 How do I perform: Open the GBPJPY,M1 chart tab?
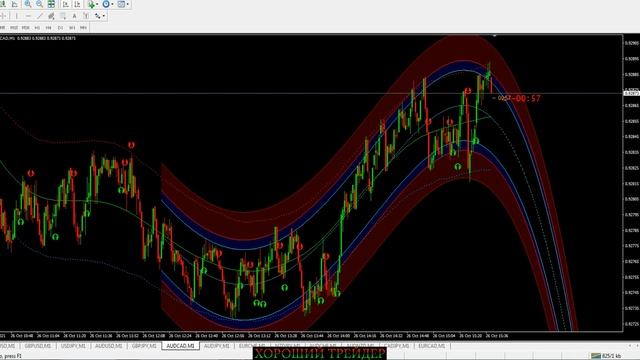tap(144, 346)
